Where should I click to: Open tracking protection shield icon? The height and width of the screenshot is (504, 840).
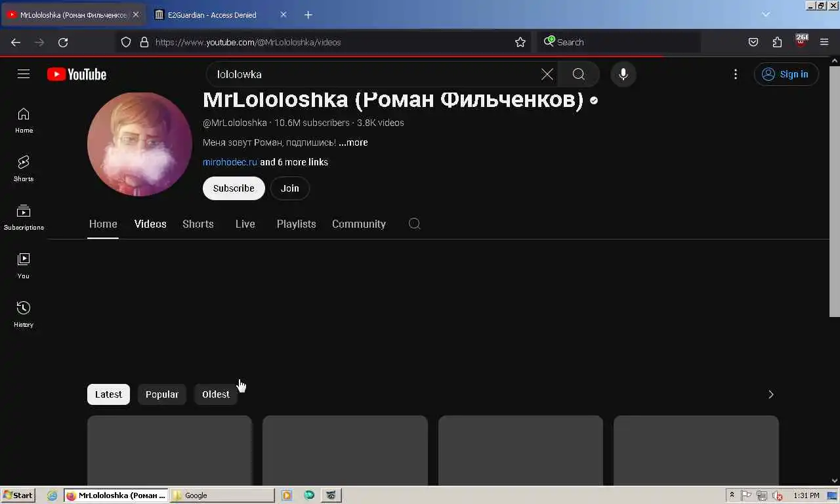(126, 42)
